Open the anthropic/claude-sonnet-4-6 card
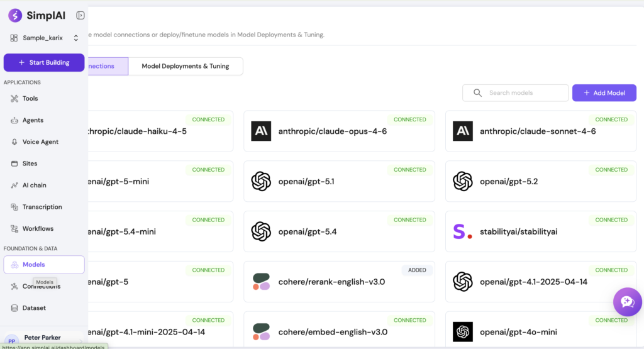644x349 pixels. (x=541, y=131)
